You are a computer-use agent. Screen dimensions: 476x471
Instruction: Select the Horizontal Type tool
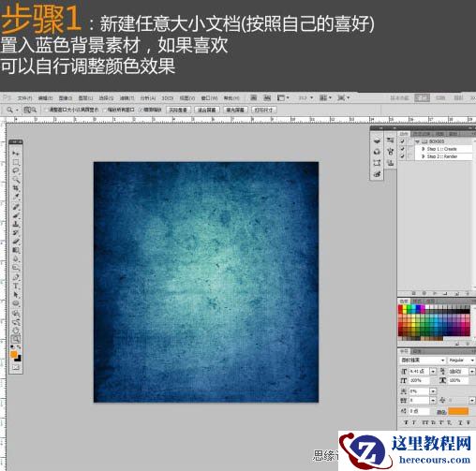(x=16, y=286)
